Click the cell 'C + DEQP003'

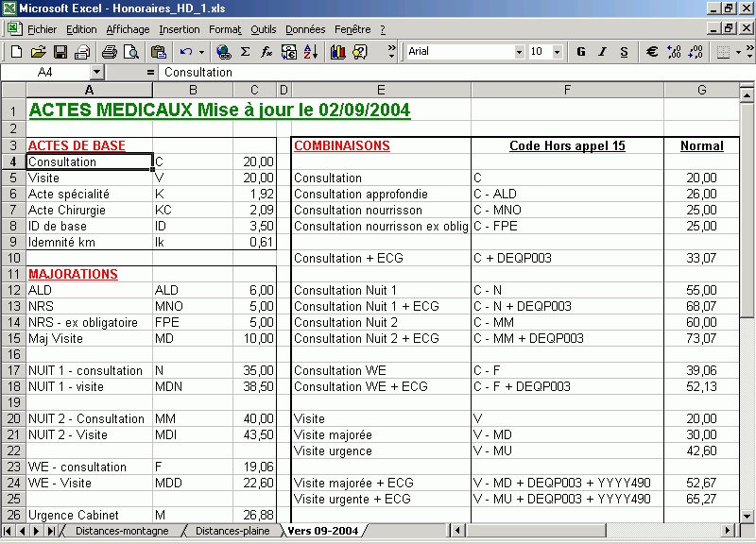coord(568,258)
